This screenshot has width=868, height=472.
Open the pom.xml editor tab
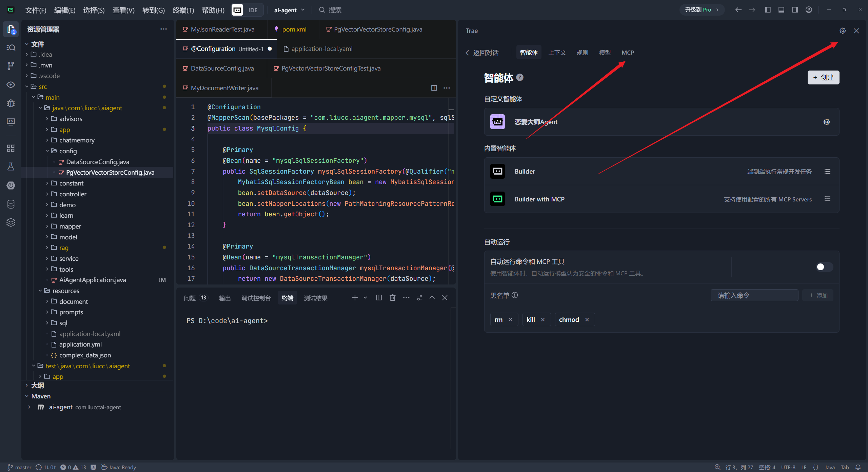pyautogui.click(x=293, y=29)
